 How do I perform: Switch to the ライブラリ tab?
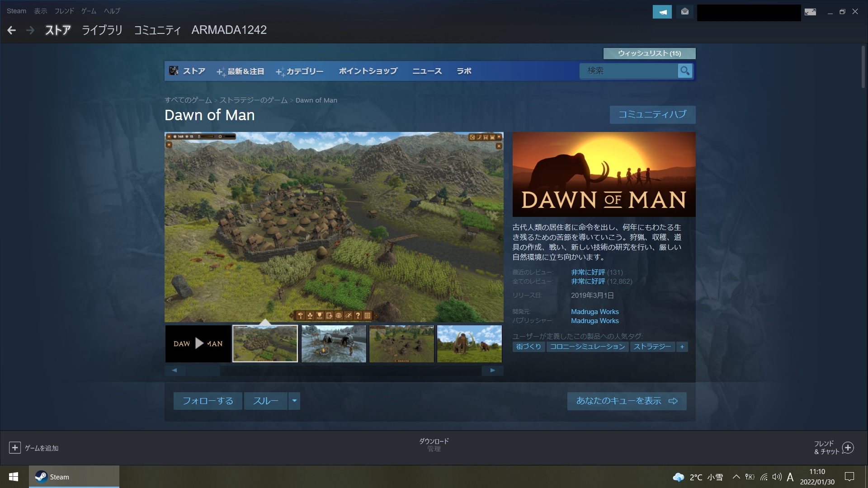[102, 30]
